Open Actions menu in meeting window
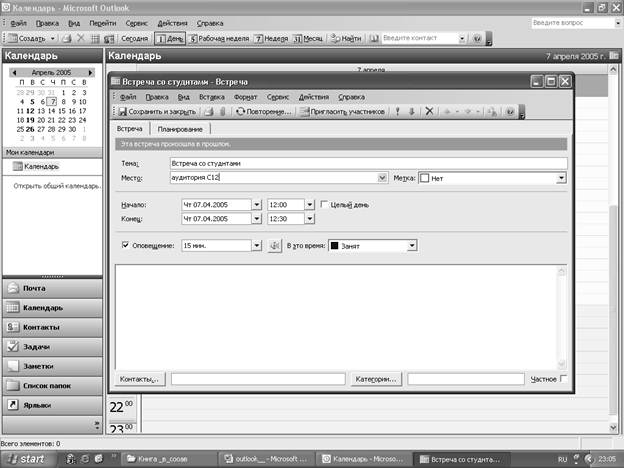This screenshot has height=468, width=624. [314, 97]
